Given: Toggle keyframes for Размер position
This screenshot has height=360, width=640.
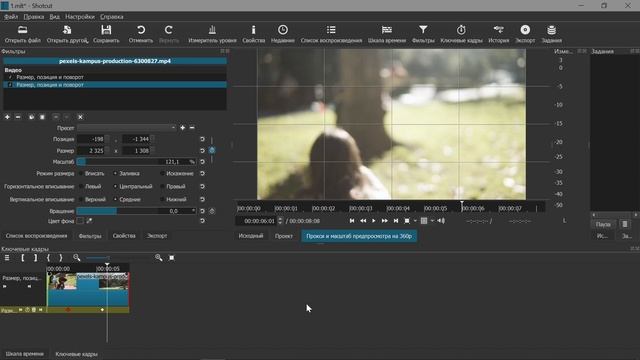Looking at the screenshot, I should click(212, 150).
